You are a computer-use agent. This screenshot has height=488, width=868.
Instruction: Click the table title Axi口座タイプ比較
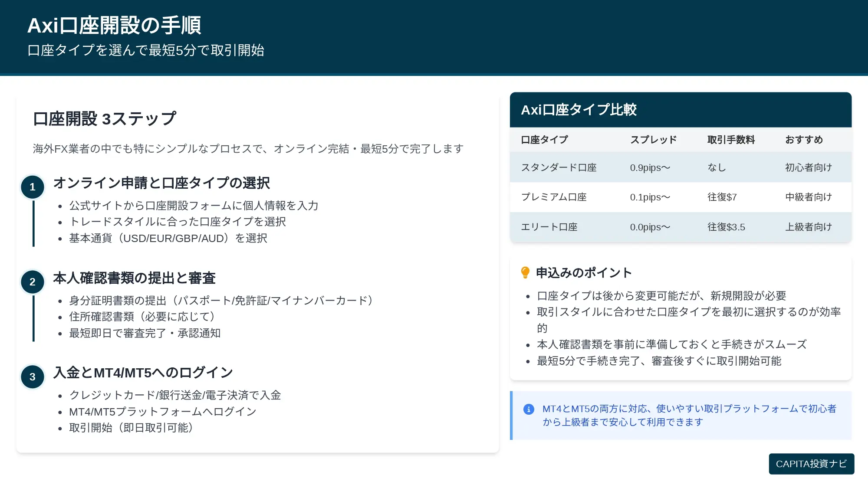pos(579,110)
